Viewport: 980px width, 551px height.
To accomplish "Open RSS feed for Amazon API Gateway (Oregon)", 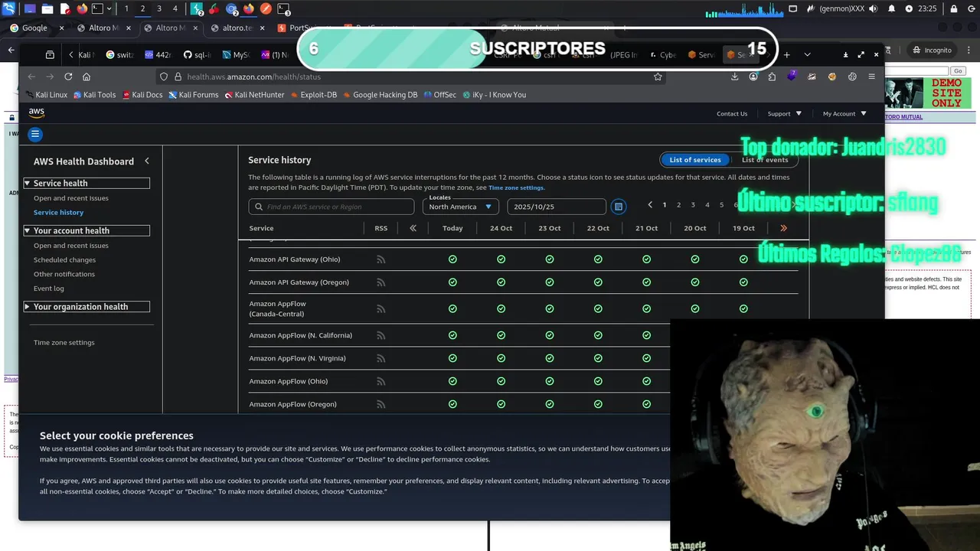I will (x=381, y=282).
